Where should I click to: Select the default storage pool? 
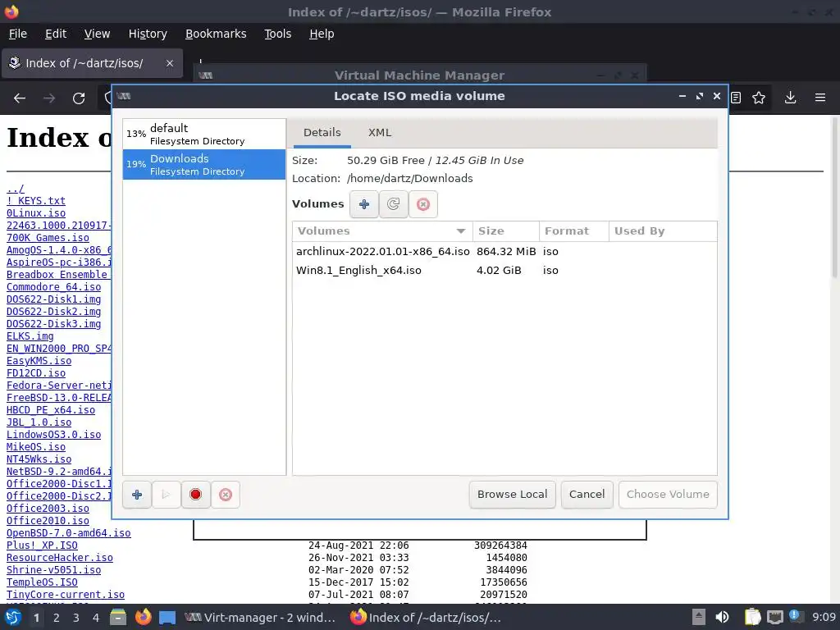click(204, 134)
